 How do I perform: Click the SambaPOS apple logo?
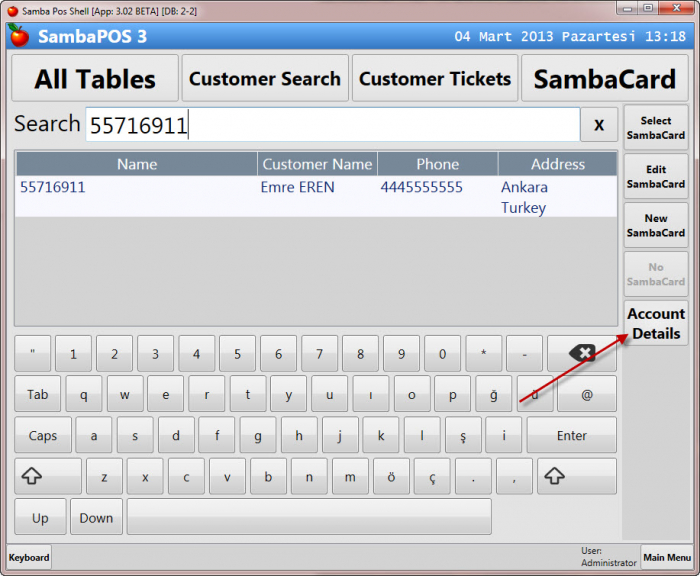click(18, 37)
